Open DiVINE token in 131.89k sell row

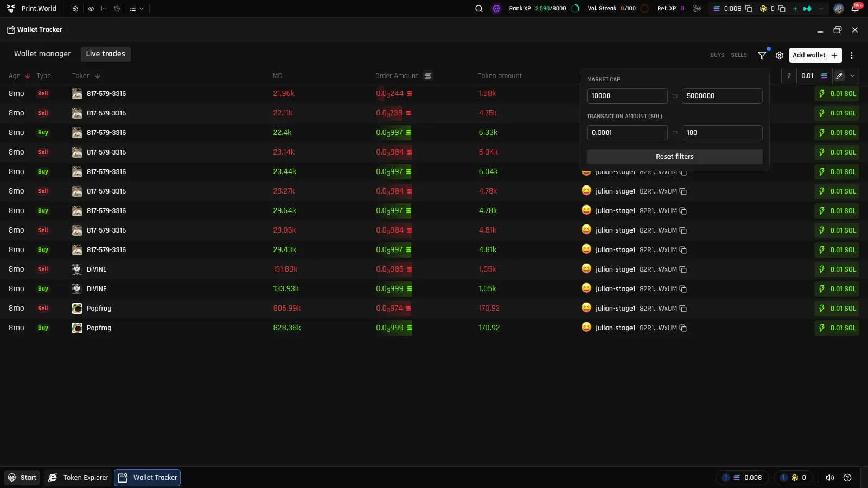(x=97, y=269)
